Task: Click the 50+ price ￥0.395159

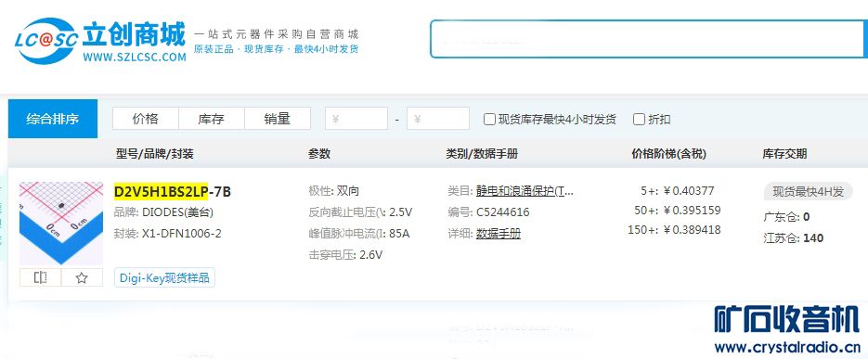Action: coord(692,211)
